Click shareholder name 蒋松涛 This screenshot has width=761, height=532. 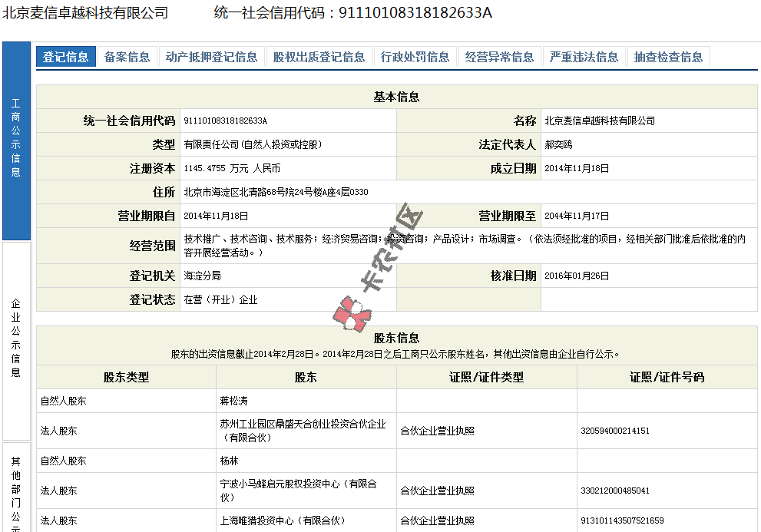coord(234,401)
